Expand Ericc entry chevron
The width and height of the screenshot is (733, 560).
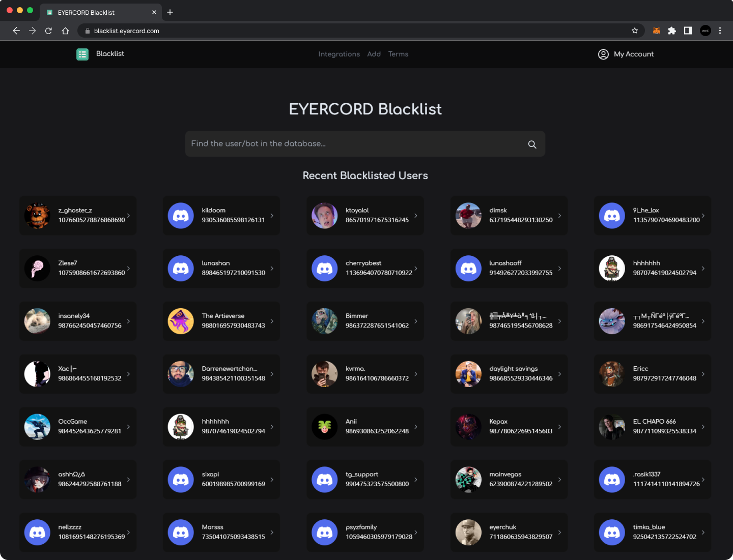click(703, 374)
